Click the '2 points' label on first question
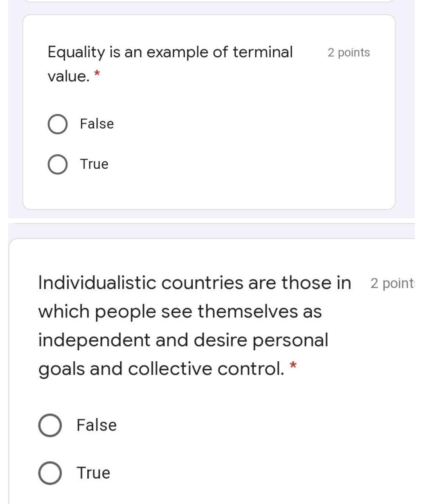Viewport: 423px width, 504px height. click(x=348, y=53)
